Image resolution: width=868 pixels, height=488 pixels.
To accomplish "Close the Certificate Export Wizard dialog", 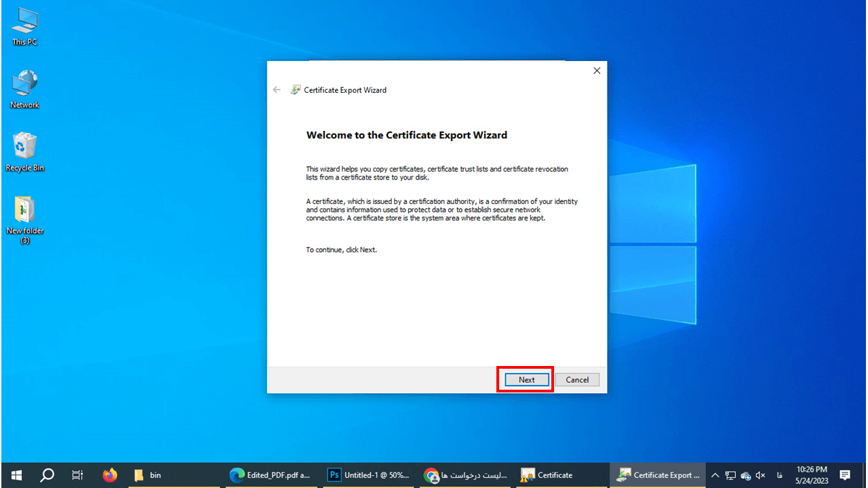I will coord(597,70).
